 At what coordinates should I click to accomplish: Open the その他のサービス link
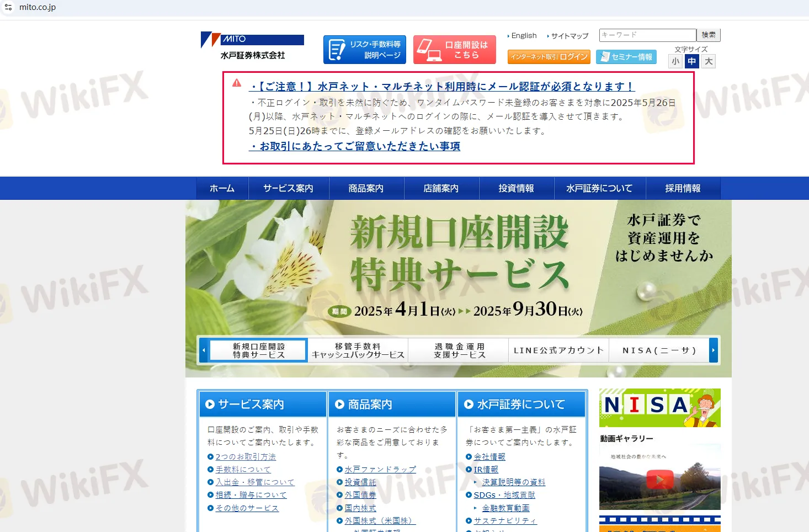pos(247,508)
